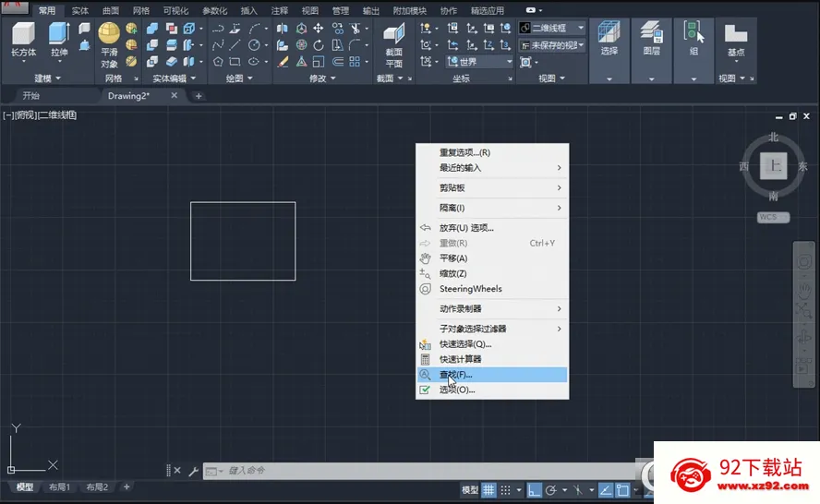This screenshot has height=504, width=820.
Task: Expand the 修改 panel
Action: (322, 78)
